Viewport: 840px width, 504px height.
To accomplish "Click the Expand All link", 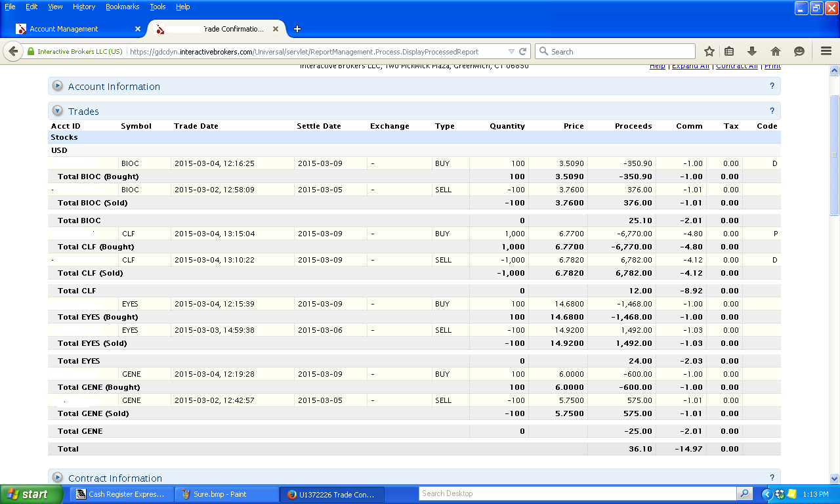I will [x=690, y=66].
